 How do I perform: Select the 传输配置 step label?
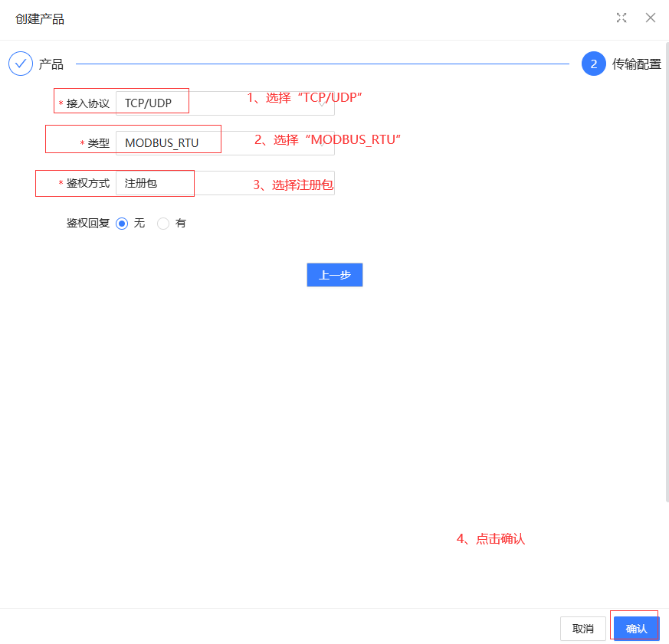(636, 64)
